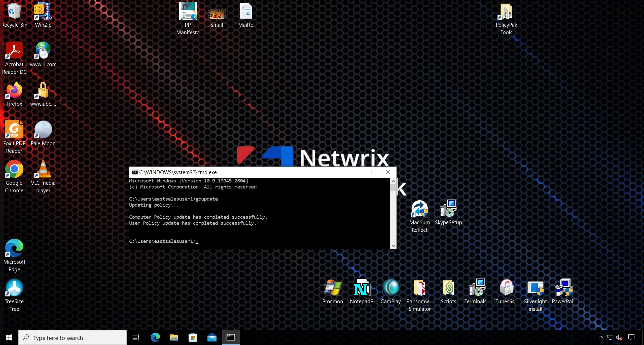Image resolution: width=644 pixels, height=345 pixels.
Task: Click the Microsoft Windows version line in cmd
Action: coord(189,181)
